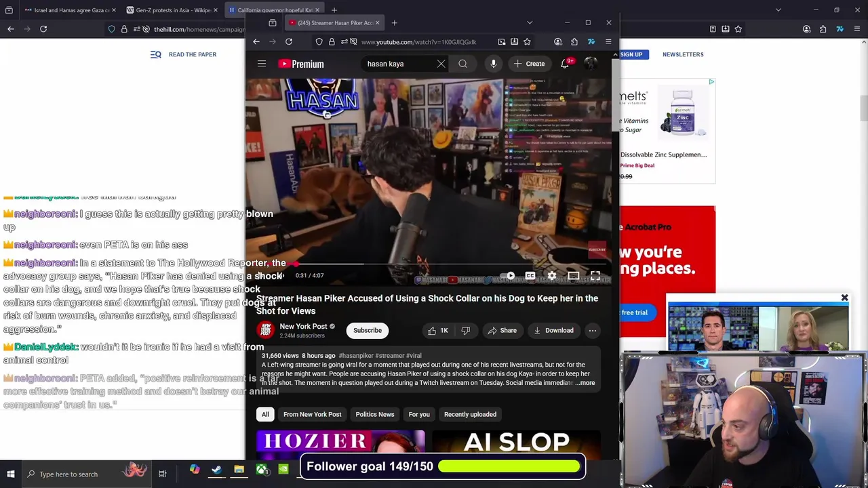Filter recommendations by From New York Post
Viewport: 868px width, 488px height.
313,414
